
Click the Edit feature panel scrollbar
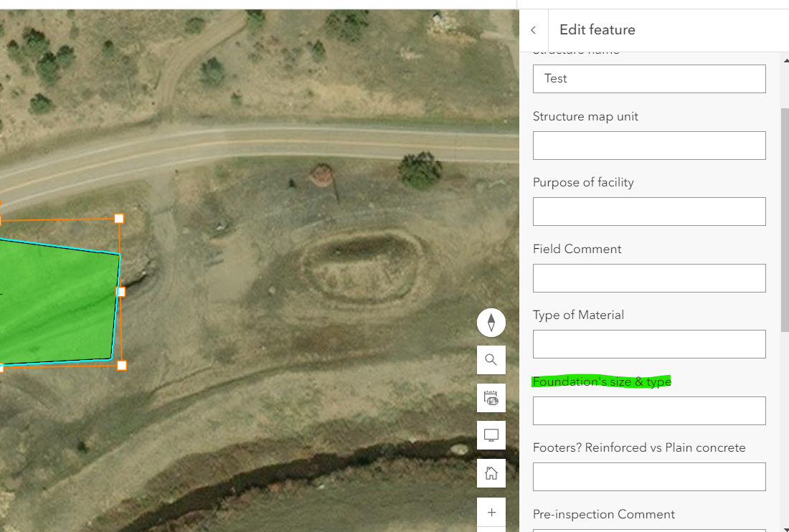(x=785, y=215)
